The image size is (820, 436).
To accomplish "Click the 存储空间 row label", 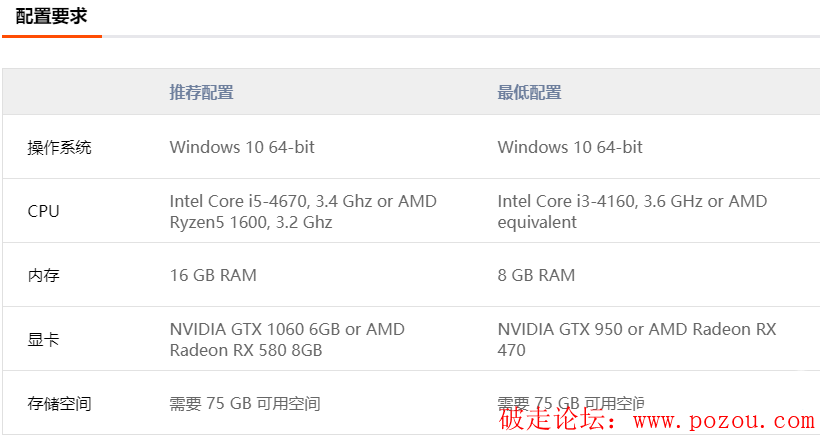I will click(x=59, y=404).
